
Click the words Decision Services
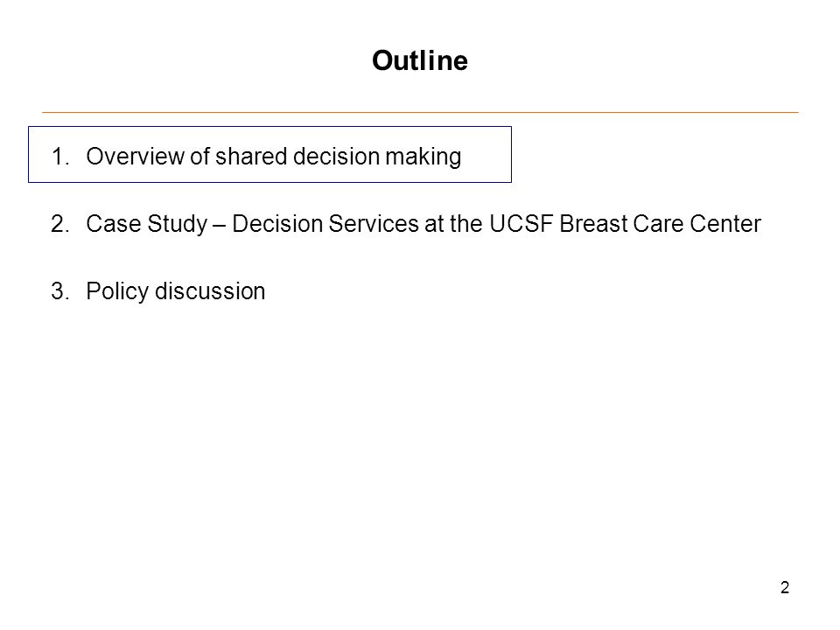coord(325,224)
